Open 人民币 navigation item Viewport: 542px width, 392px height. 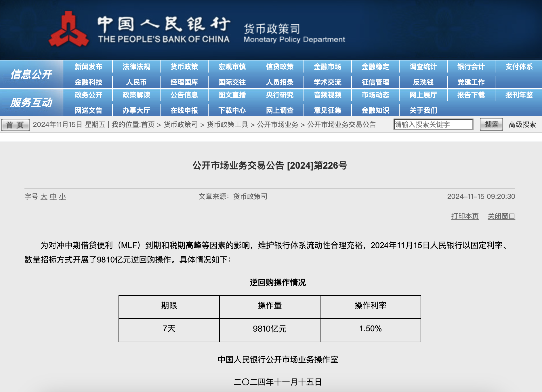136,82
